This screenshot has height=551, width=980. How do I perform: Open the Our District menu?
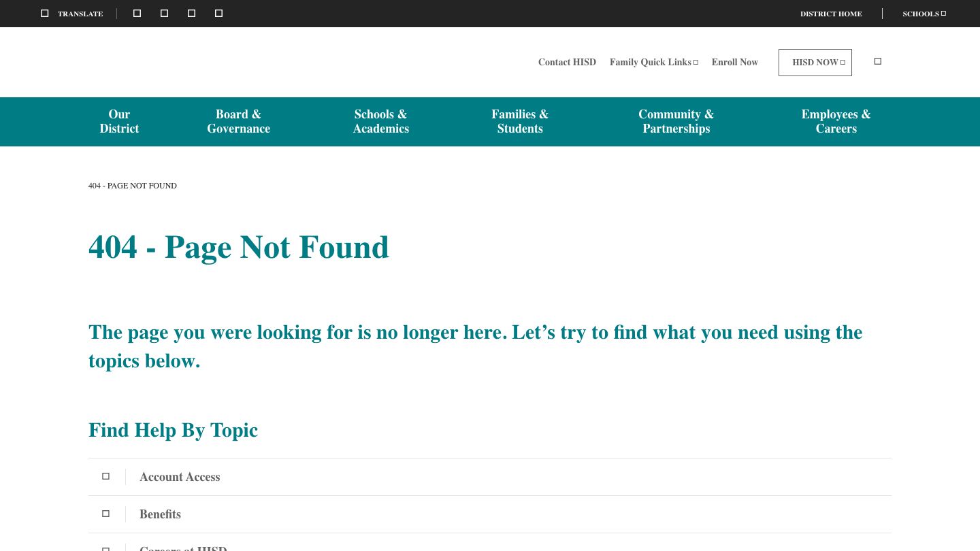click(x=119, y=122)
